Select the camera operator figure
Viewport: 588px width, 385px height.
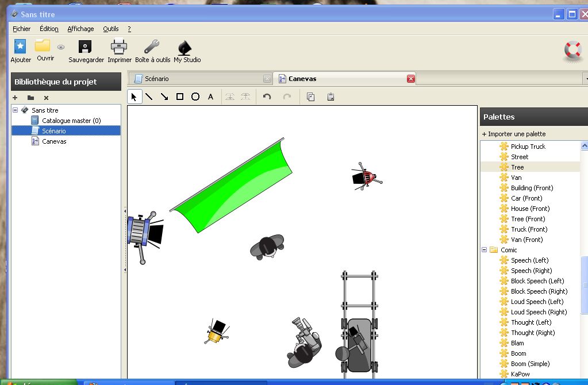point(304,342)
